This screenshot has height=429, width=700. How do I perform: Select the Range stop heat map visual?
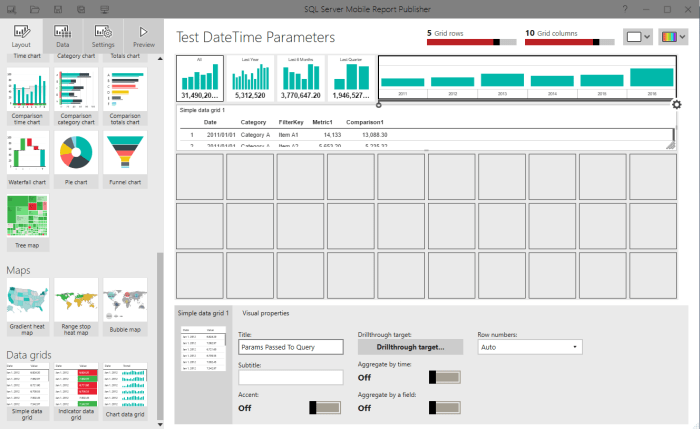pos(76,307)
